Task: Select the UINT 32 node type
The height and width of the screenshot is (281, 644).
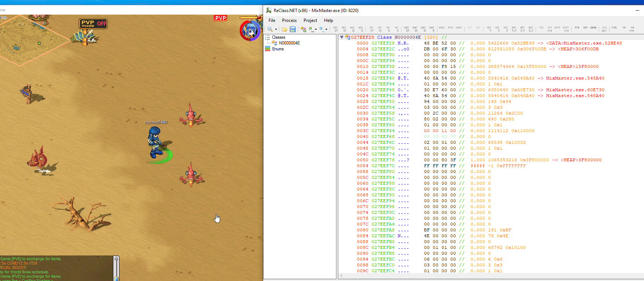Action: tap(415, 29)
